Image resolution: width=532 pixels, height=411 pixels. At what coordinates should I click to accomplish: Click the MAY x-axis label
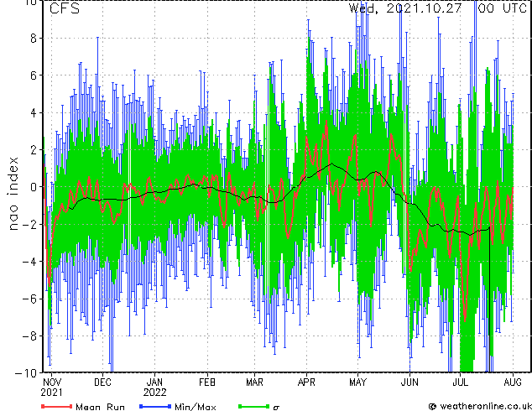coord(358,382)
